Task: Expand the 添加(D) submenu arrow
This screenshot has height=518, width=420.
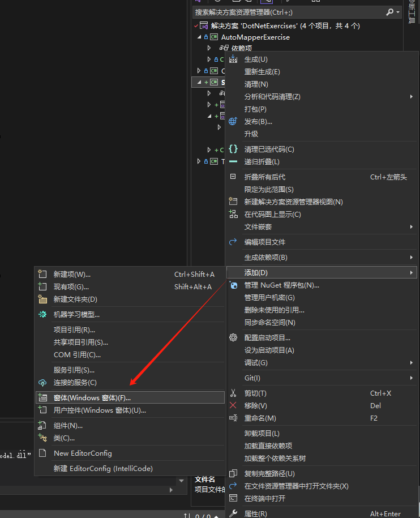Action: pyautogui.click(x=411, y=272)
